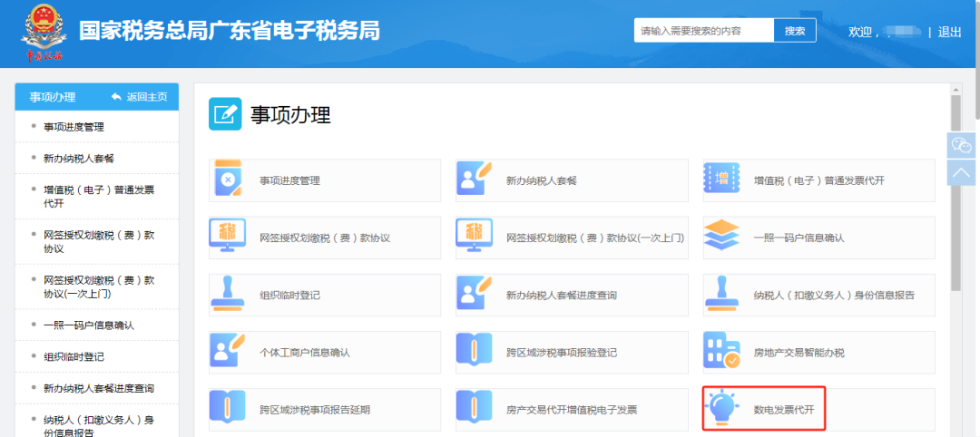Open the 跨区域涉税事项报验登记 card label
Viewport: 980px width, 437px height.
click(x=562, y=354)
